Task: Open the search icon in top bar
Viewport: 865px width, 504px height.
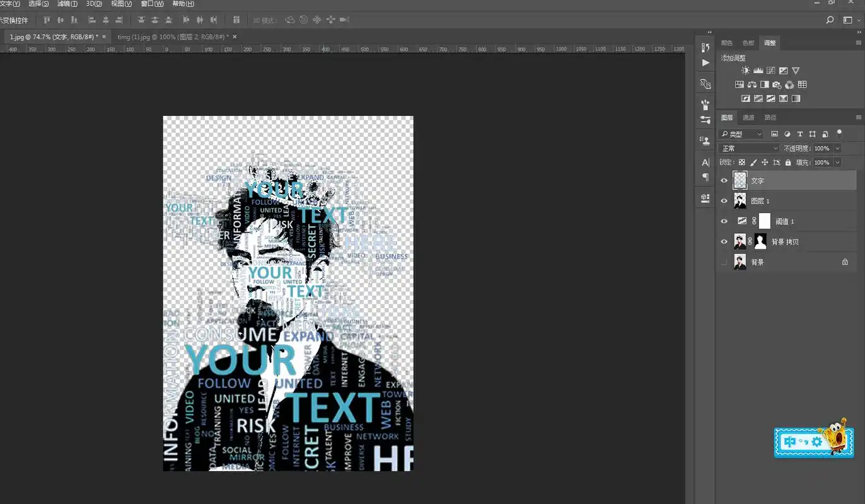Action: (x=830, y=20)
